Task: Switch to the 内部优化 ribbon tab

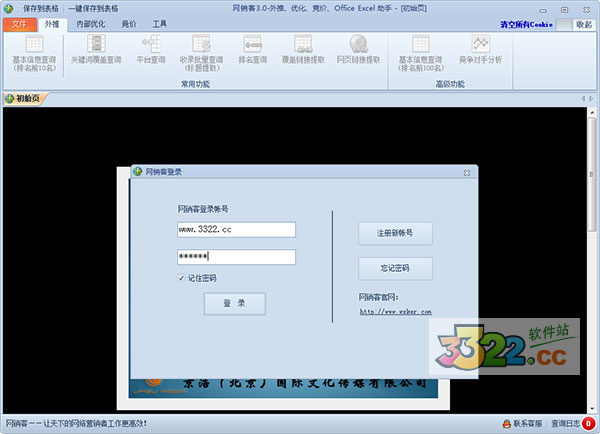Action: (91, 24)
